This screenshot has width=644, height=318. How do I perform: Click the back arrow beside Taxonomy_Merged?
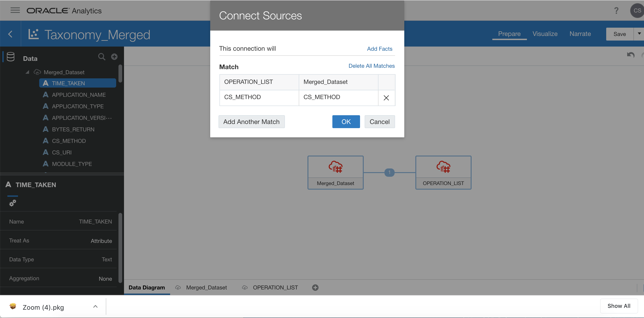click(10, 34)
